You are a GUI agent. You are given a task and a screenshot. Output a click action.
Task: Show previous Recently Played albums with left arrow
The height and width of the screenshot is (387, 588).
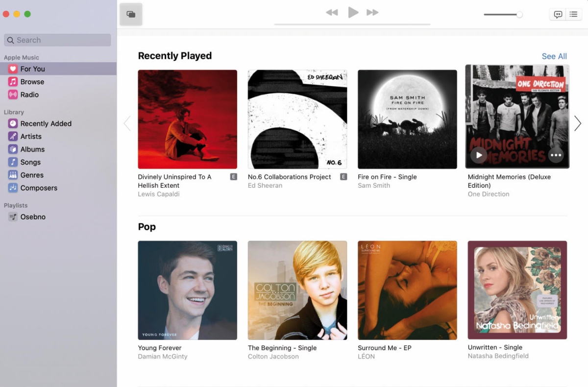point(127,123)
